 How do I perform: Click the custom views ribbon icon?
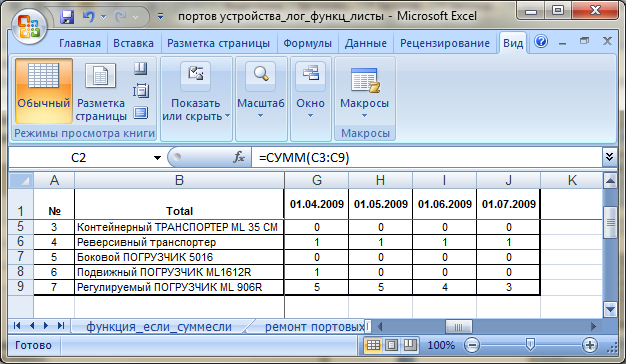click(140, 91)
